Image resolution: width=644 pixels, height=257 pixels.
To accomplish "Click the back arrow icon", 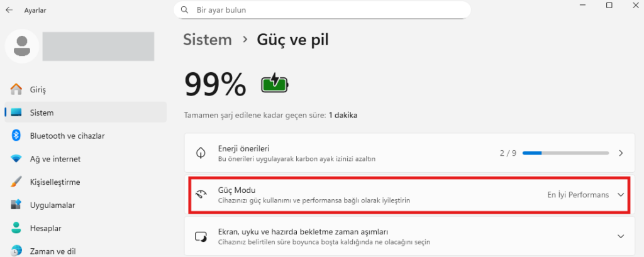I will click(x=9, y=10).
